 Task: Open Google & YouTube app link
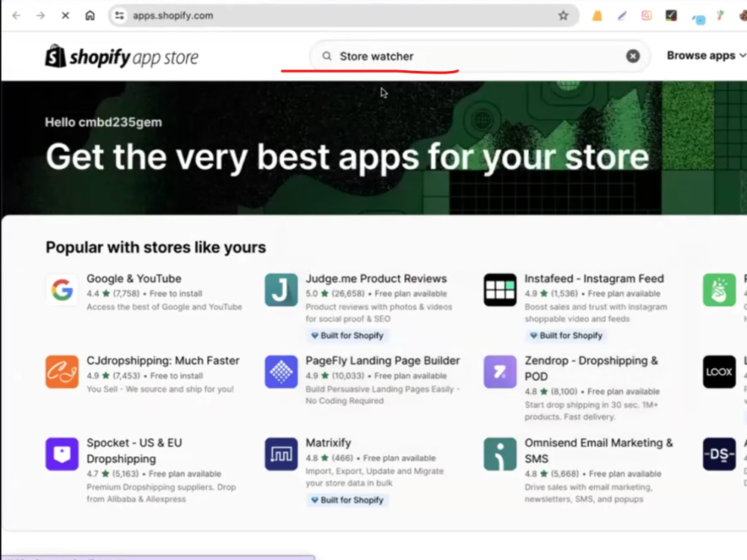pos(134,279)
